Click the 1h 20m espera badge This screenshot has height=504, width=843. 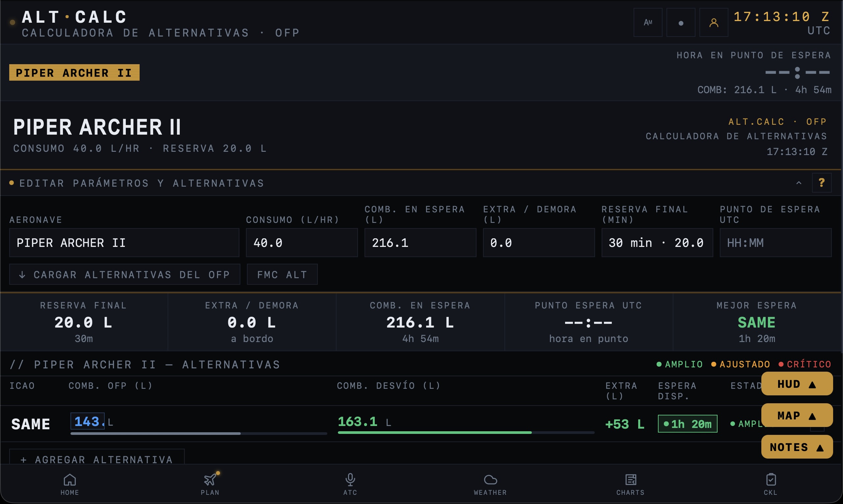tap(688, 423)
